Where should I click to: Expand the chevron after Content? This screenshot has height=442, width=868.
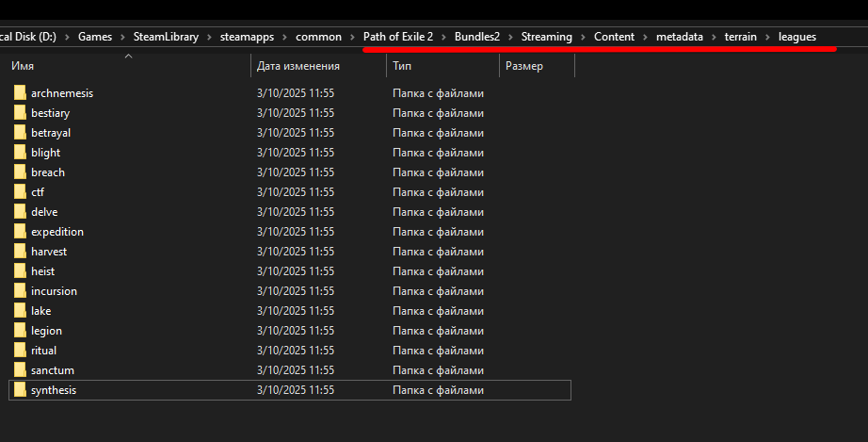[646, 37]
